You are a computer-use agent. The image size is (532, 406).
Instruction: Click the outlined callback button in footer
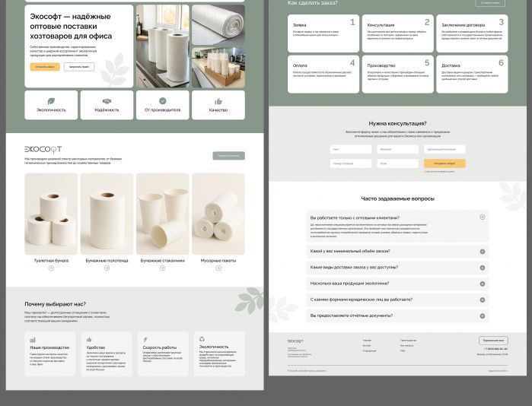pyautogui.click(x=493, y=341)
